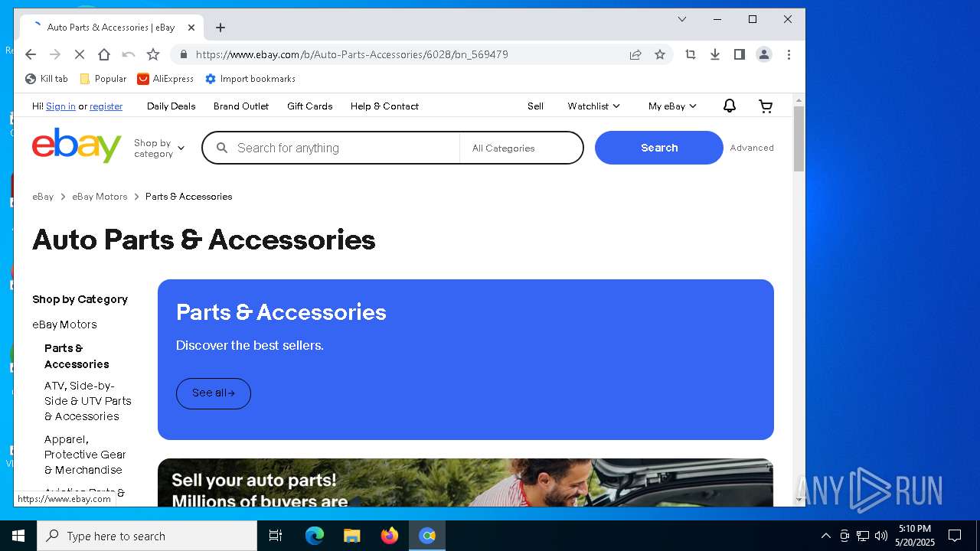Open the tab search chevron
980x551 pixels.
(682, 19)
